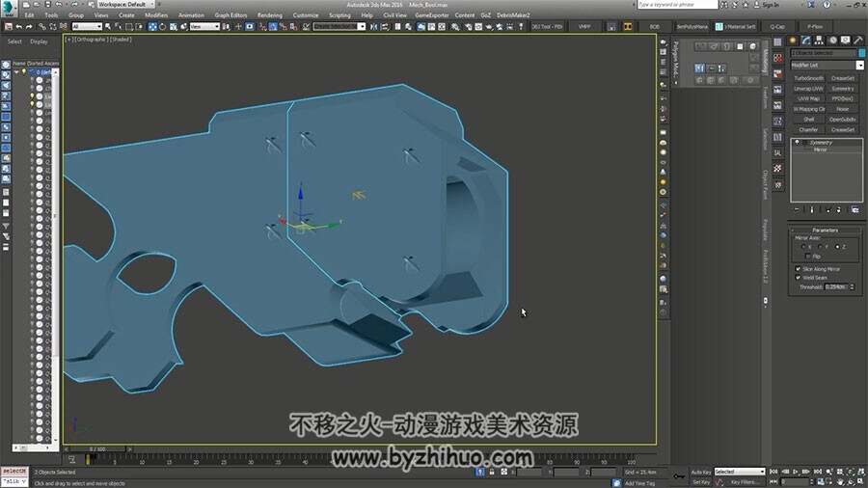Click the search keyword input field
Viewport: 868px width, 488px height.
(677, 5)
